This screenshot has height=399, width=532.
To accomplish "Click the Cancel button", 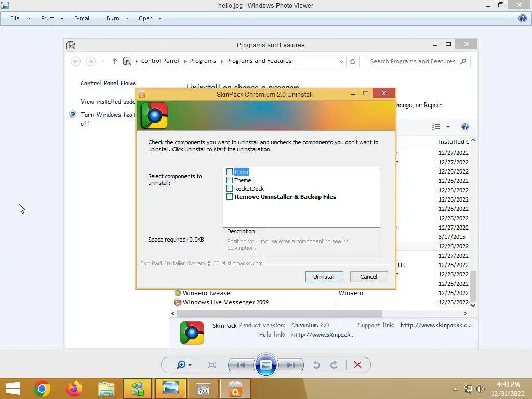I will click(368, 277).
